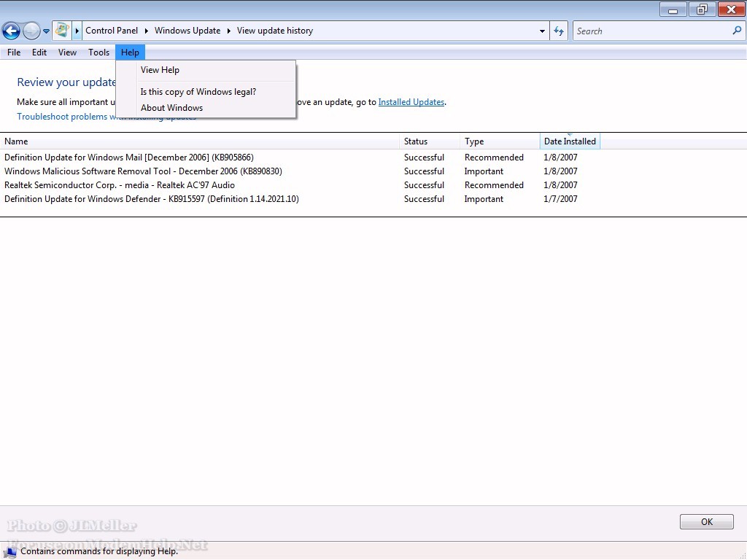This screenshot has height=560, width=747.
Task: Click the Back navigation arrow
Action: pos(11,31)
